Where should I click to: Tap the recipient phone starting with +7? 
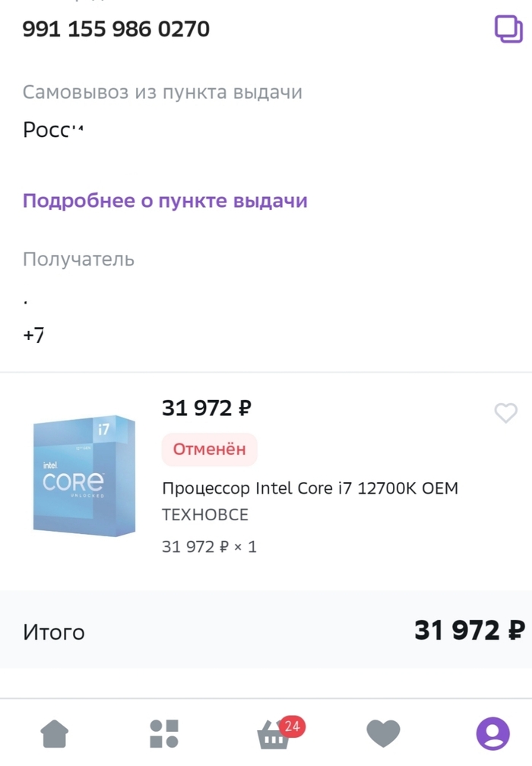(x=33, y=335)
